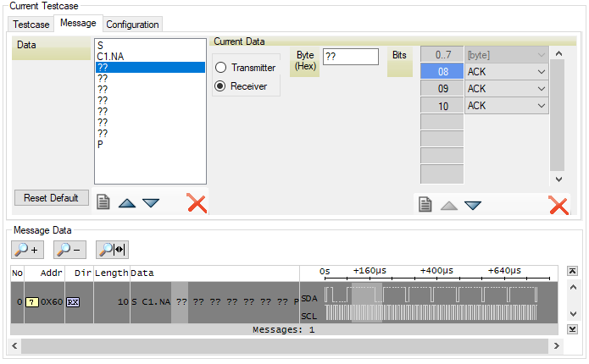Screen dimensions: 589x364
Task: Move selected data entry up
Action: coord(127,203)
